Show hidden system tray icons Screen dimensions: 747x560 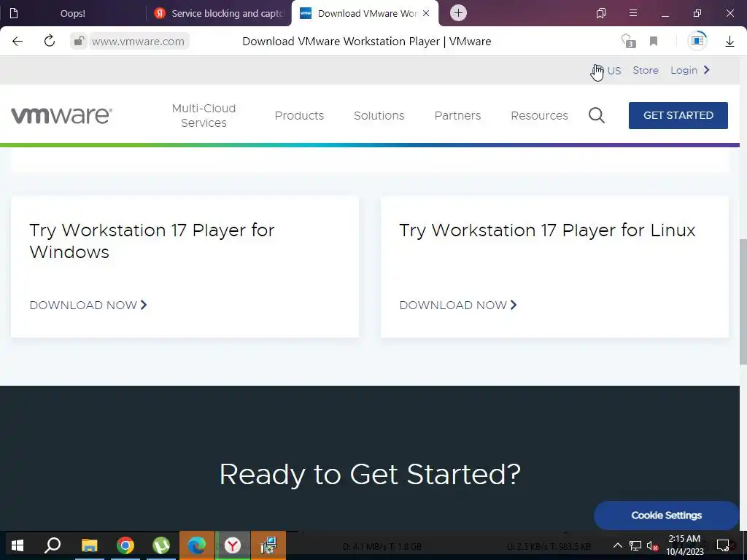pos(617,545)
